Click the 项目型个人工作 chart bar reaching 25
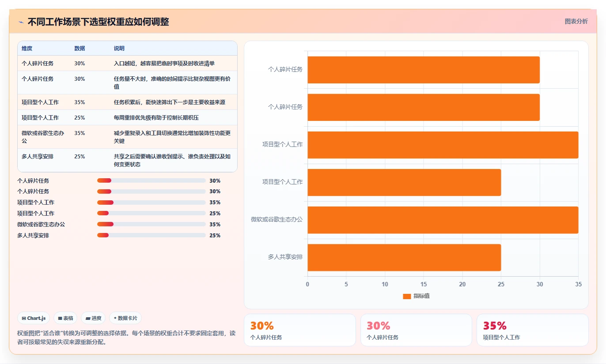 click(x=404, y=182)
